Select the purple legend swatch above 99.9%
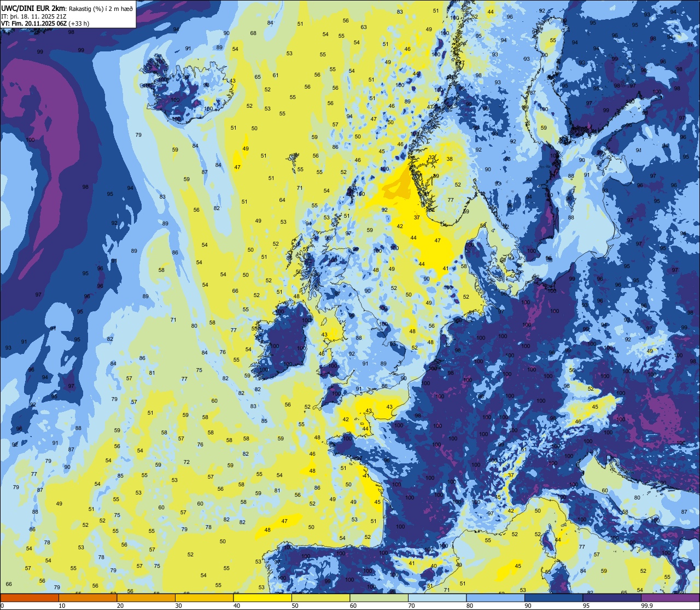Screen dimensions: 700x610 tap(670, 598)
